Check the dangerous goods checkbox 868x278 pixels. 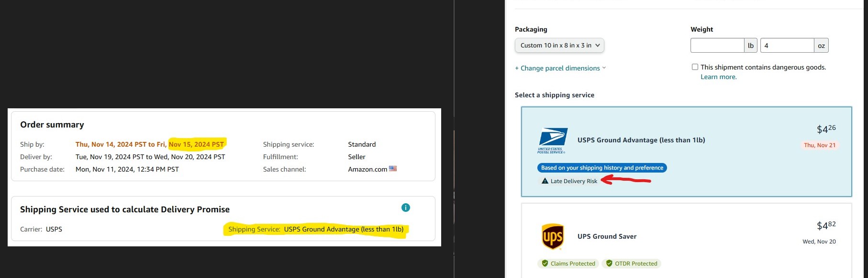point(695,67)
